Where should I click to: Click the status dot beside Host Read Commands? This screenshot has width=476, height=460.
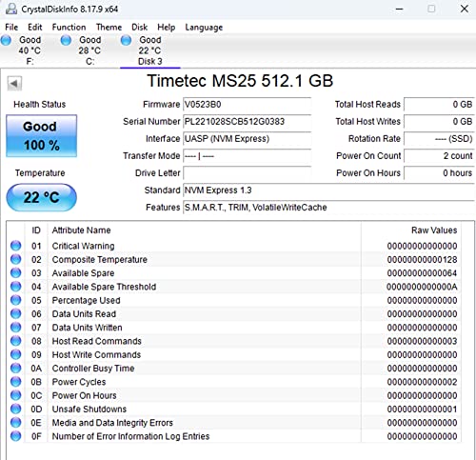pyautogui.click(x=15, y=341)
